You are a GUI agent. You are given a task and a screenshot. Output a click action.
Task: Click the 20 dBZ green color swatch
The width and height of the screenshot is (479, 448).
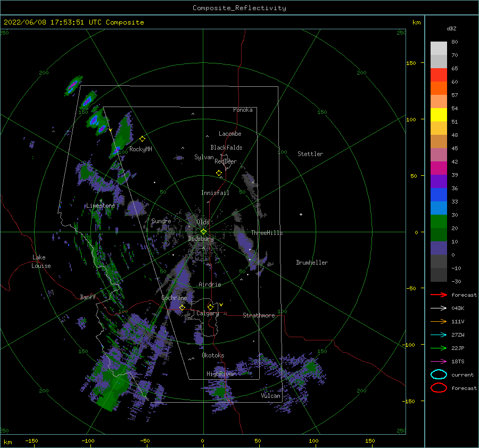coord(439,221)
